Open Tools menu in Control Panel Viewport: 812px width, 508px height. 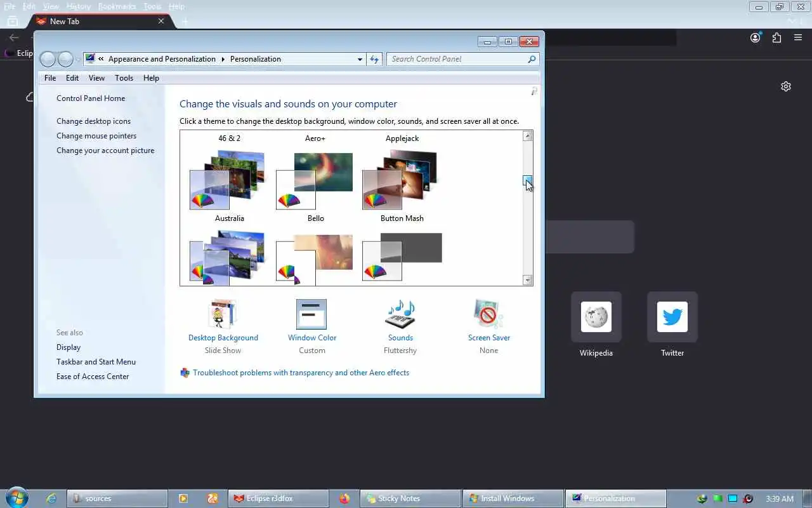(124, 77)
